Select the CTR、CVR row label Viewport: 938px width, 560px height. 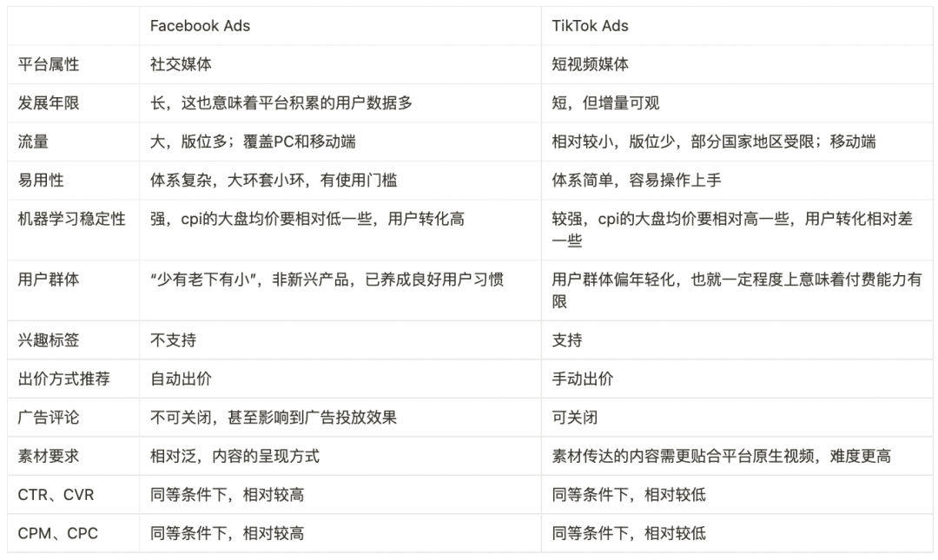(56, 495)
